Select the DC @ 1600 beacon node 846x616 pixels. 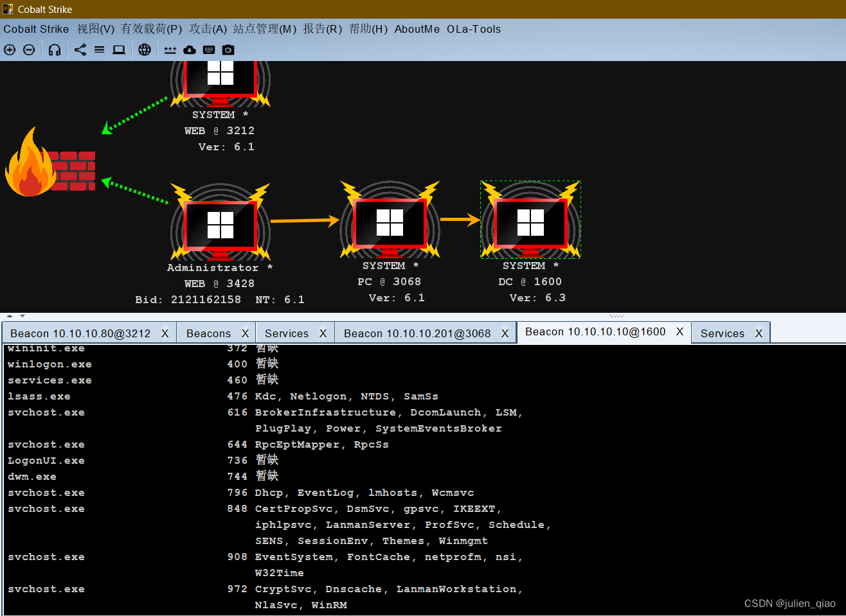[530, 220]
